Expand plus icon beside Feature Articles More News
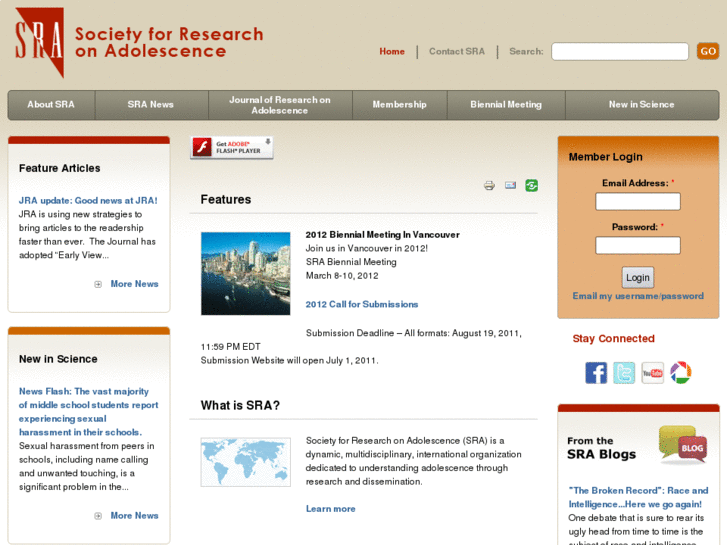The width and height of the screenshot is (727, 545). [98, 284]
